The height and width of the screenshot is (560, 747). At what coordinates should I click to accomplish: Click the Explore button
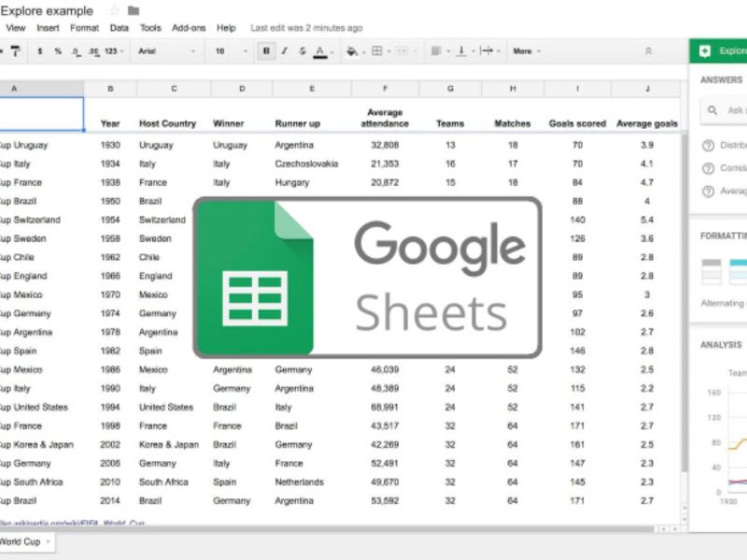[x=718, y=51]
